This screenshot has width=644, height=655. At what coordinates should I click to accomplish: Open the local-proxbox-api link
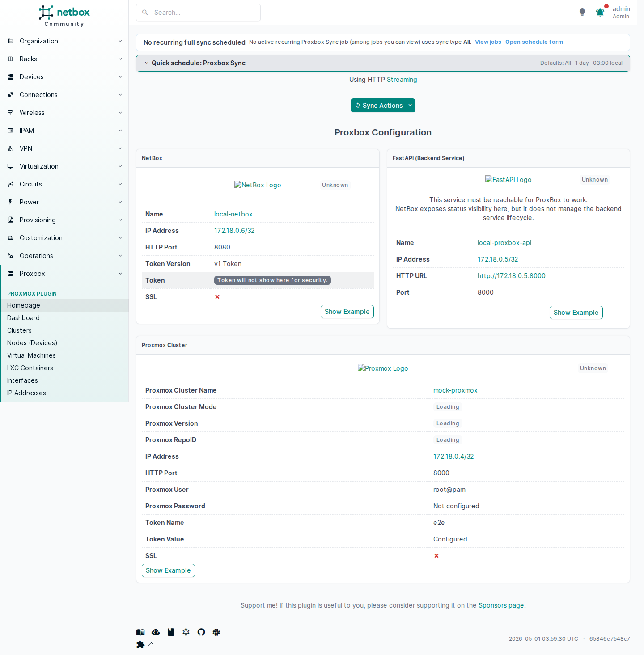pyautogui.click(x=504, y=243)
